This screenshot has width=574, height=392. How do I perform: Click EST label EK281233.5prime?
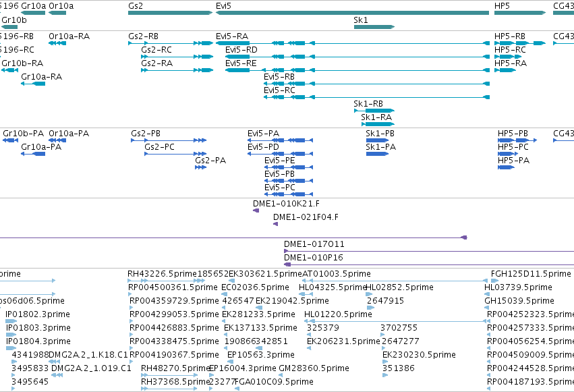pyautogui.click(x=259, y=315)
